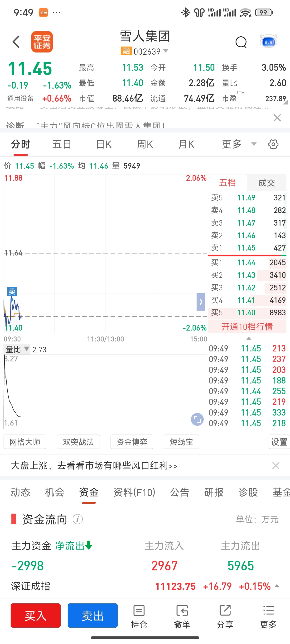290x644 pixels.
Task: Open the 资料(F10) tab
Action: coord(134,492)
